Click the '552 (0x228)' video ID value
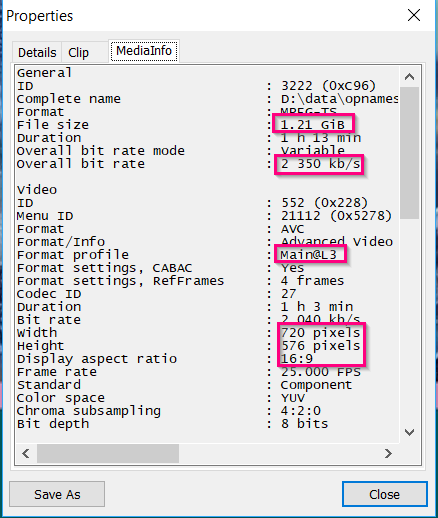This screenshot has height=518, width=438. click(x=324, y=203)
